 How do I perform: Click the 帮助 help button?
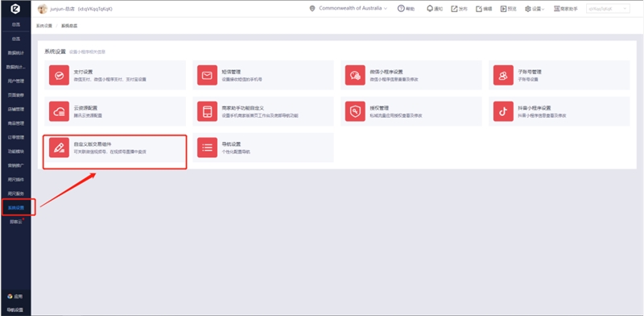(x=407, y=9)
